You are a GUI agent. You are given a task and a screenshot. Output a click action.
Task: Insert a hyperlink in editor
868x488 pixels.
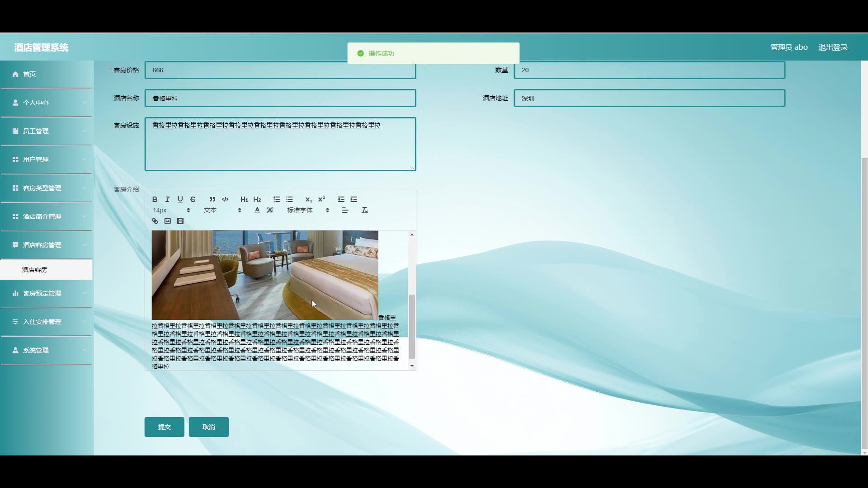(x=155, y=221)
